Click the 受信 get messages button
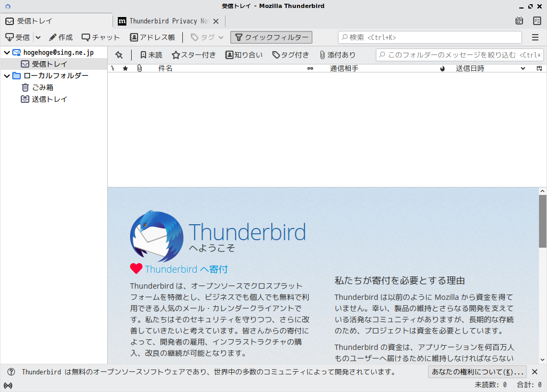 18,37
